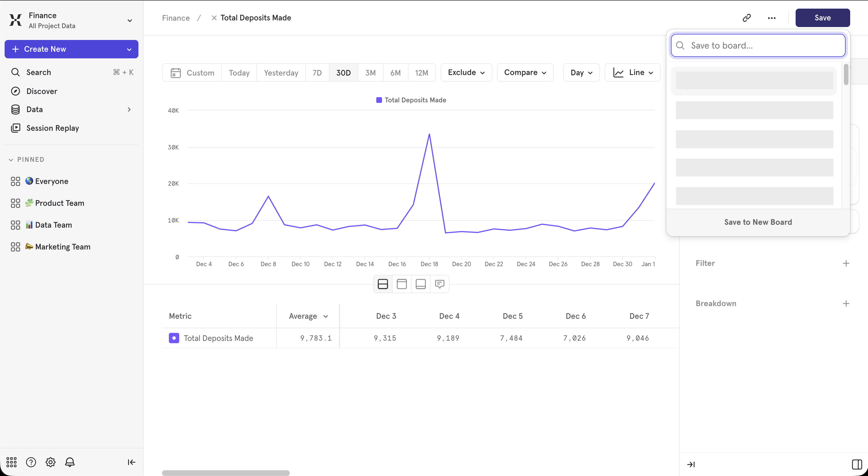Select chart-only layout view
868x476 pixels.
[x=402, y=284]
